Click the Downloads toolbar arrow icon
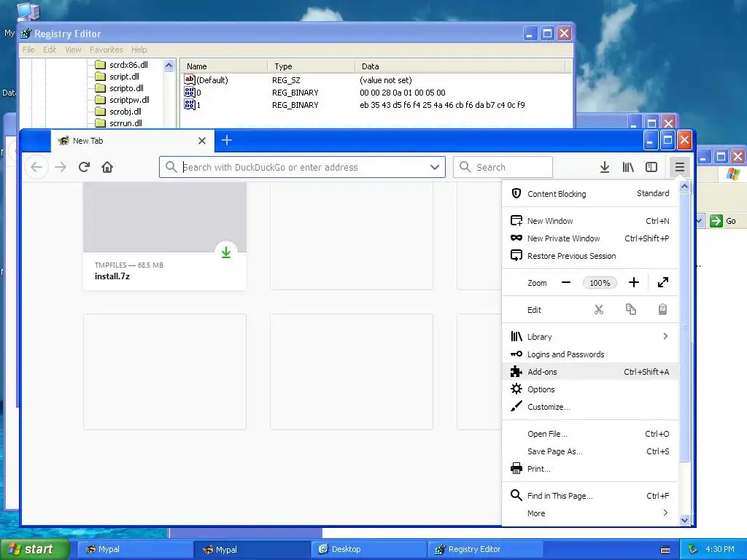The height and width of the screenshot is (560, 747). (605, 167)
